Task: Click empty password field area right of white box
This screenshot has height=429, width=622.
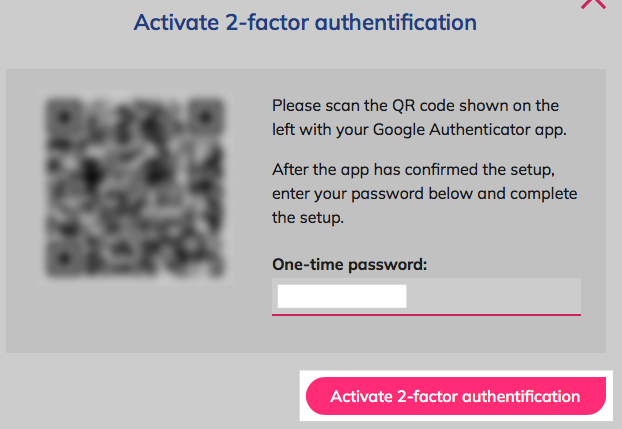Action: pyautogui.click(x=493, y=296)
